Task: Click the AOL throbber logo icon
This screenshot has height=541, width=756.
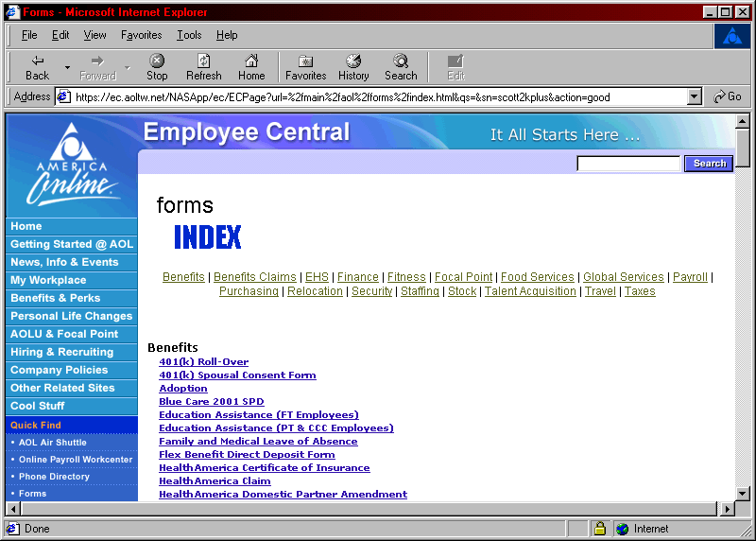Action: (731, 36)
